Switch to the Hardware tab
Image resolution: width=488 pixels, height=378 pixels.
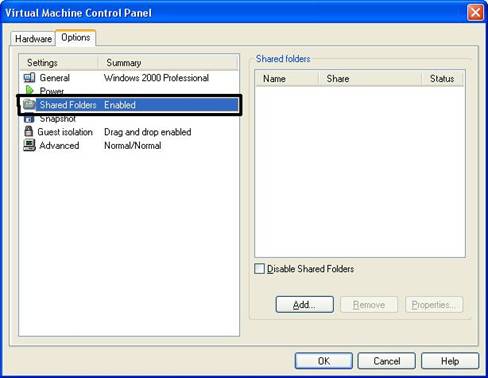[x=33, y=39]
